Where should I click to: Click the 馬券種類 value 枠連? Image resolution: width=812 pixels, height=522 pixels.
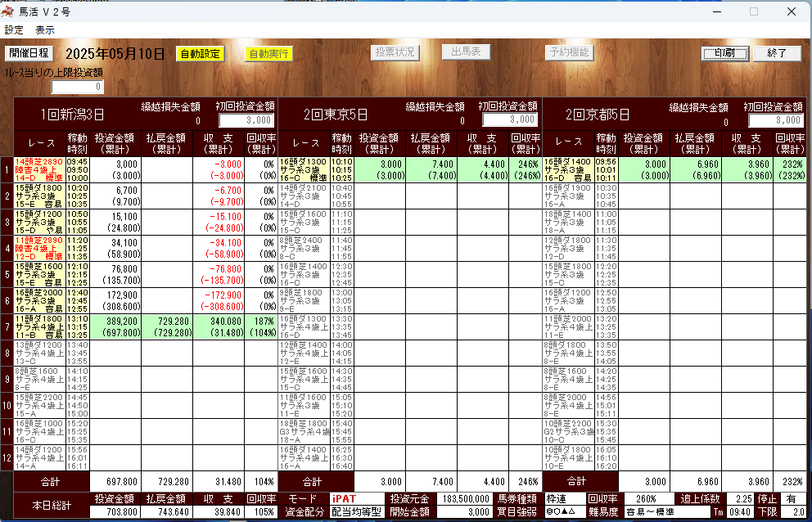coord(565,499)
